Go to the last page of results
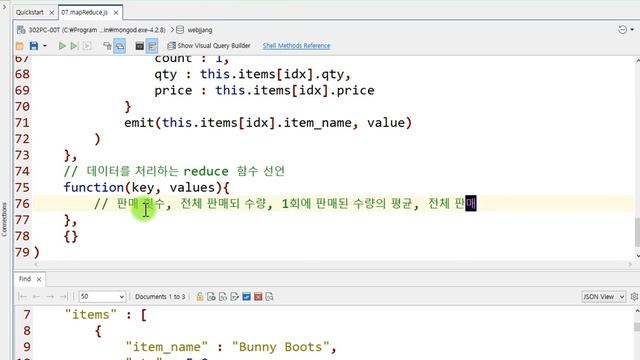The height and width of the screenshot is (360, 640). click(64, 297)
